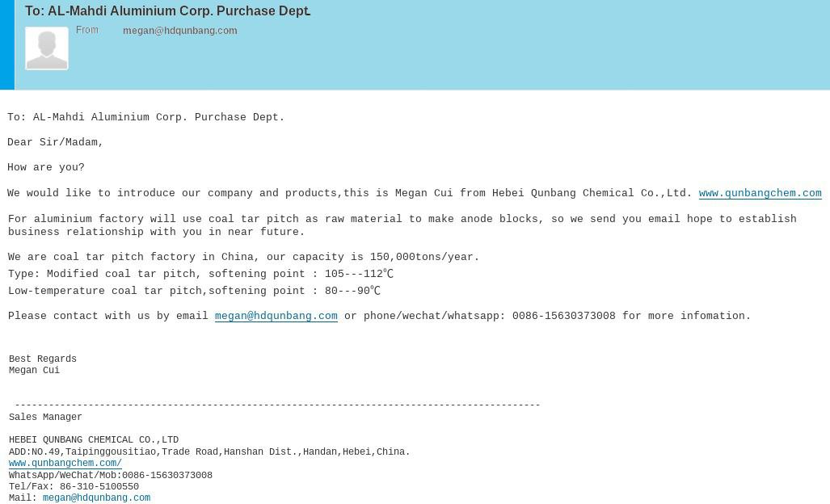830x504 pixels.
Task: Click the Best Regards closing text
Action: [x=43, y=359]
